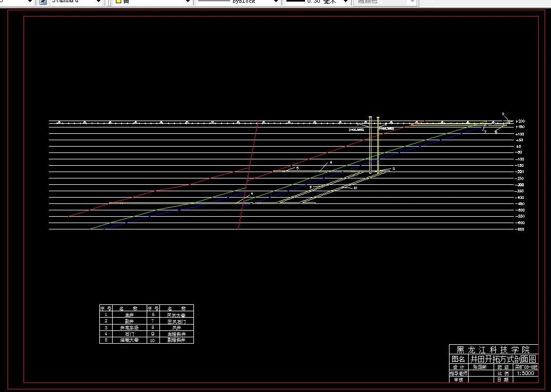Select legend entry 副暗斜井
Image resolution: width=551 pixels, height=392 pixels.
176,340
